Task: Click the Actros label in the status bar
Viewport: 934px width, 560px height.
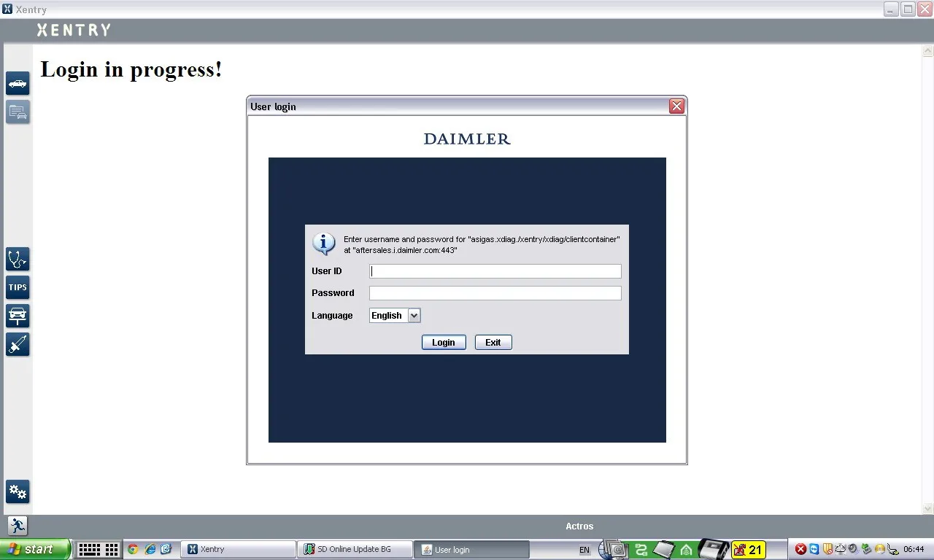Action: coord(579,526)
